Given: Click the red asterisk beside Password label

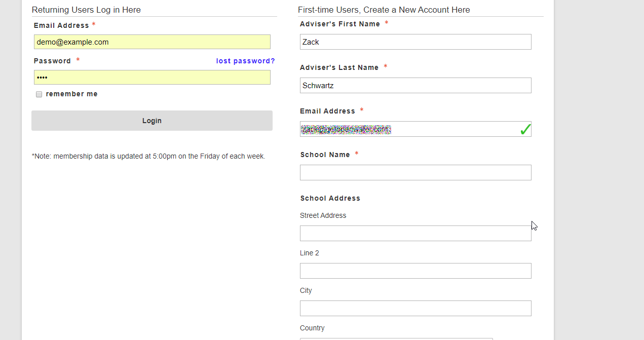Looking at the screenshot, I should coord(78,59).
